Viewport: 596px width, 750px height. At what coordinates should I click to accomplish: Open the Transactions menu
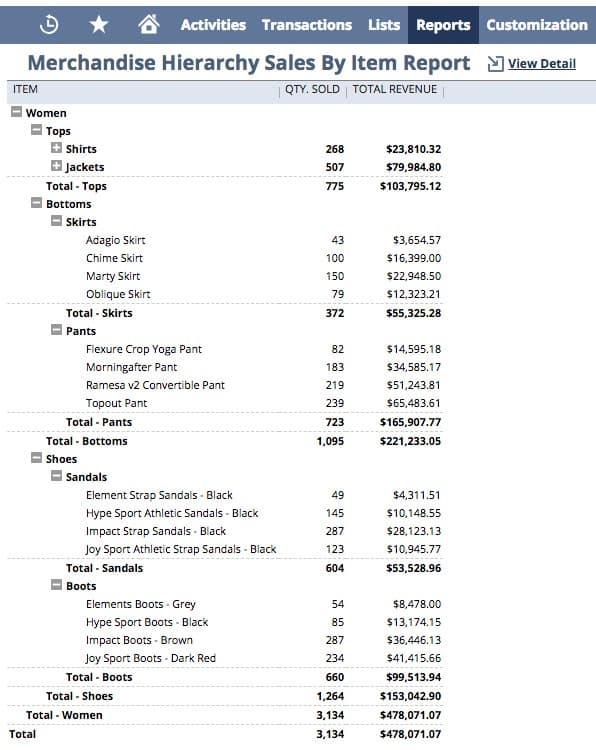pos(307,25)
